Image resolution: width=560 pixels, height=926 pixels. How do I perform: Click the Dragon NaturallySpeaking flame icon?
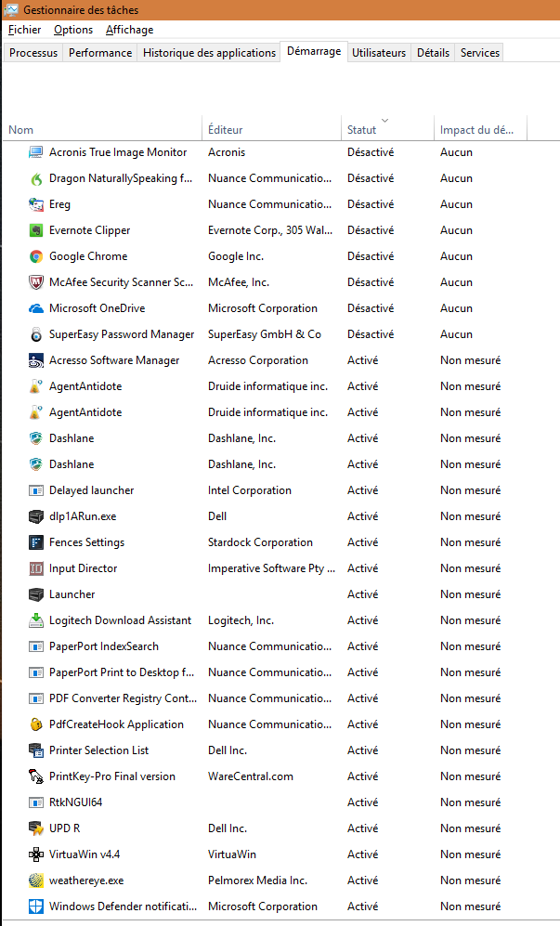pyautogui.click(x=36, y=178)
